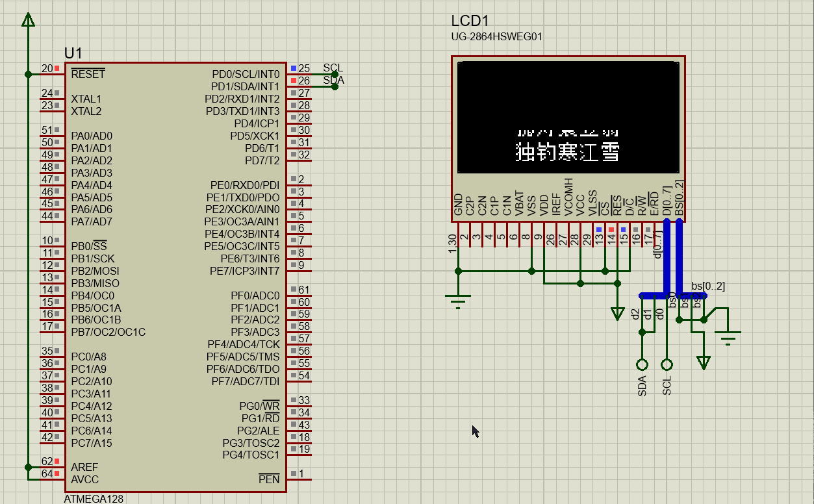This screenshot has width=814, height=504.
Task: Select the PD7/T2 pin label
Action: 262,160
